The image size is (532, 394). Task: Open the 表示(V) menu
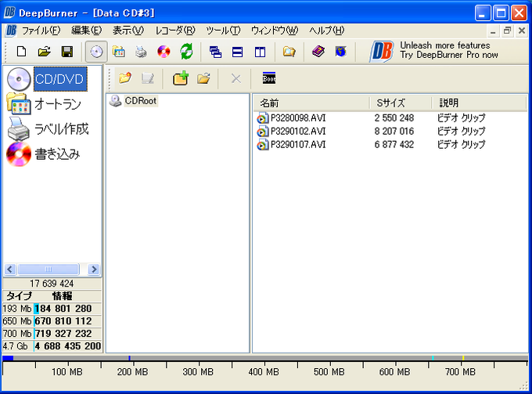tap(128, 31)
